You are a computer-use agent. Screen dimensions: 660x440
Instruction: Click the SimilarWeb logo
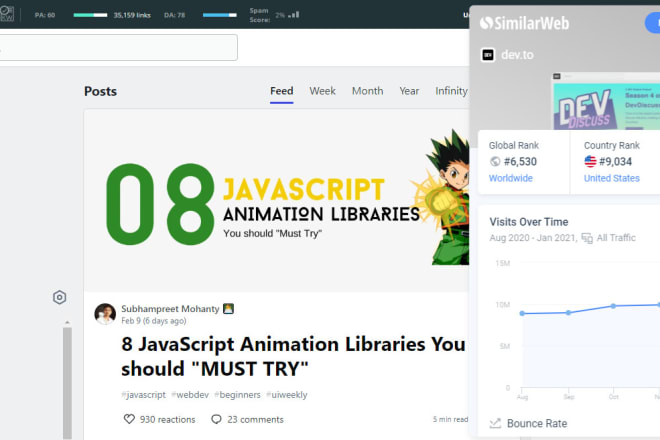pos(524,23)
